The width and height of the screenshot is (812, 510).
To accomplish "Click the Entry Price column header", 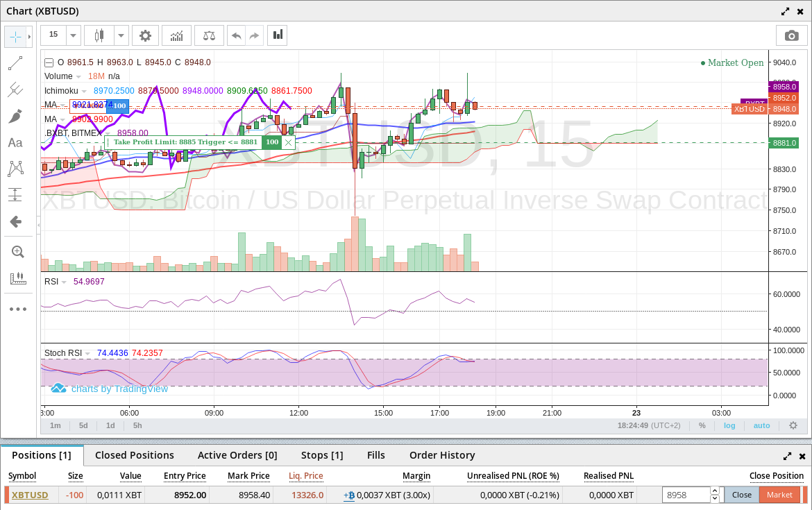I will (185, 476).
